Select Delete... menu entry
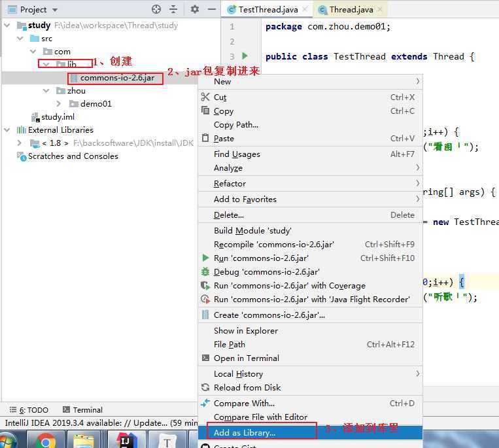 click(x=310, y=215)
